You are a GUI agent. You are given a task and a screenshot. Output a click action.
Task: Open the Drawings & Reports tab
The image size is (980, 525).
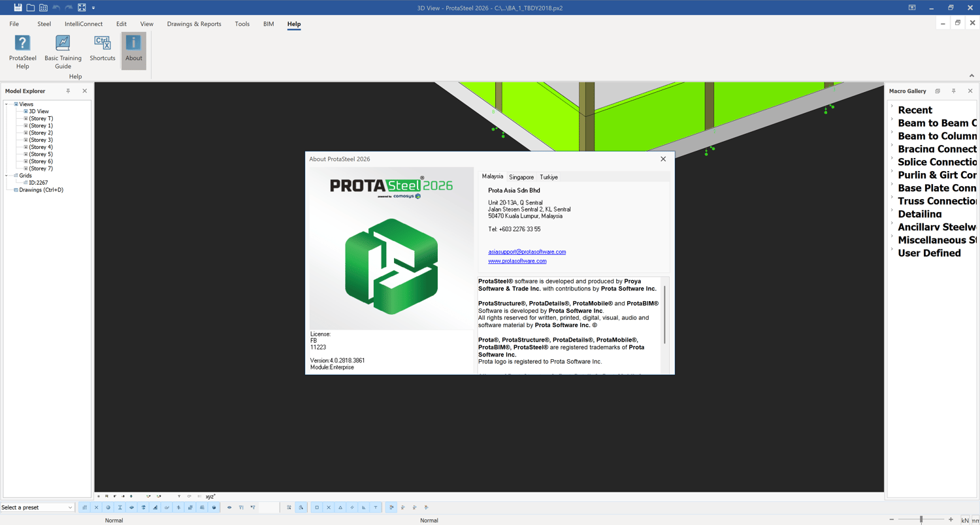(194, 24)
